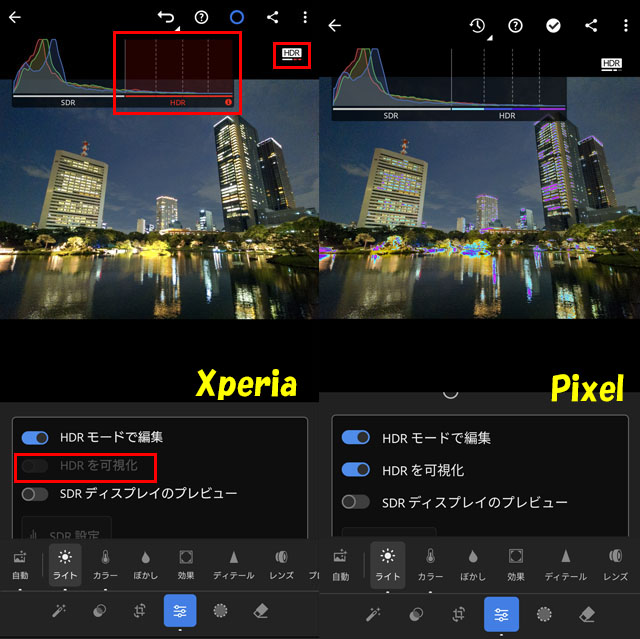Select ぼかし tab in Xperia screen
Screen dimensions: 640x639
click(145, 565)
